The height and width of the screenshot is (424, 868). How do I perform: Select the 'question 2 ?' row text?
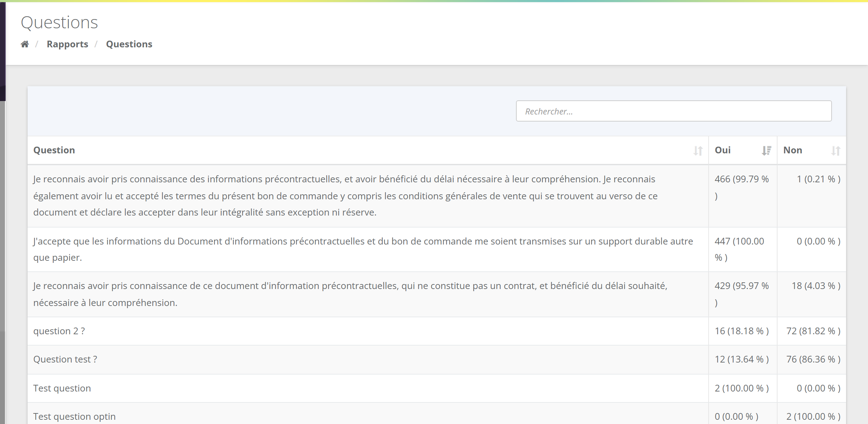click(59, 331)
